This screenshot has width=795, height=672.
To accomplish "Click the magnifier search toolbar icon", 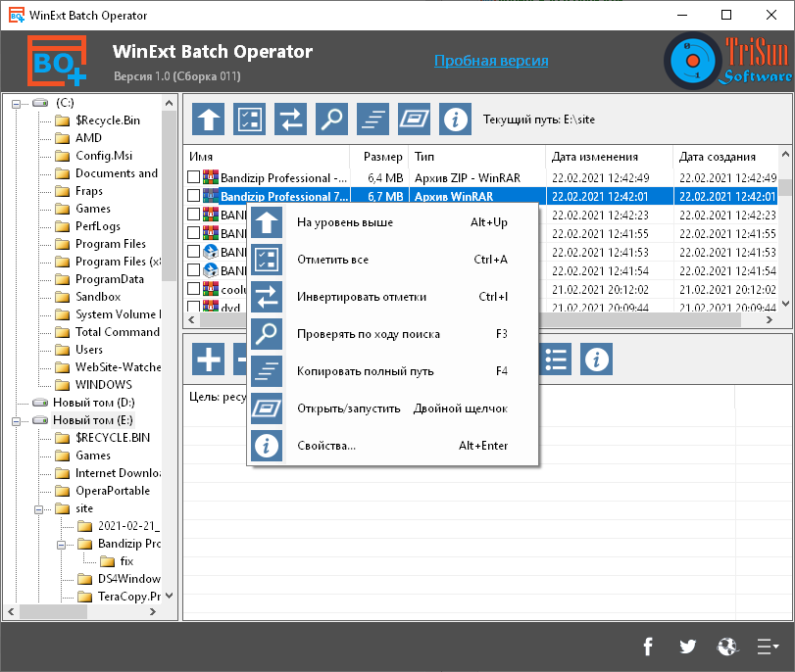I will (331, 120).
